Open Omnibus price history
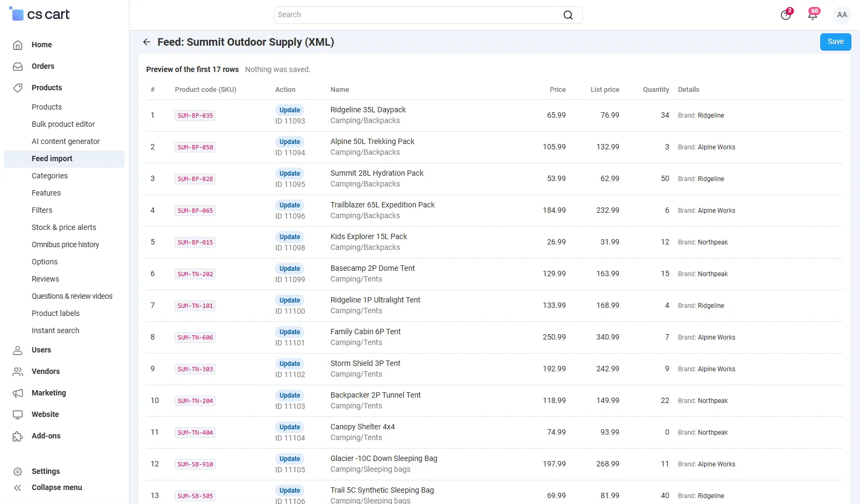The height and width of the screenshot is (504, 860). 66,244
